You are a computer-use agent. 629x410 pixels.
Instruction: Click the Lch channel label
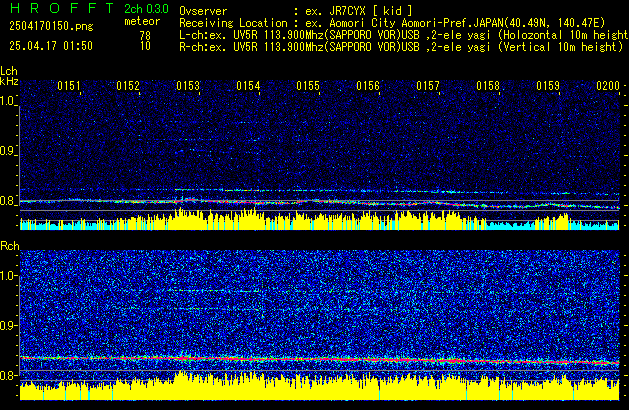click(x=9, y=71)
